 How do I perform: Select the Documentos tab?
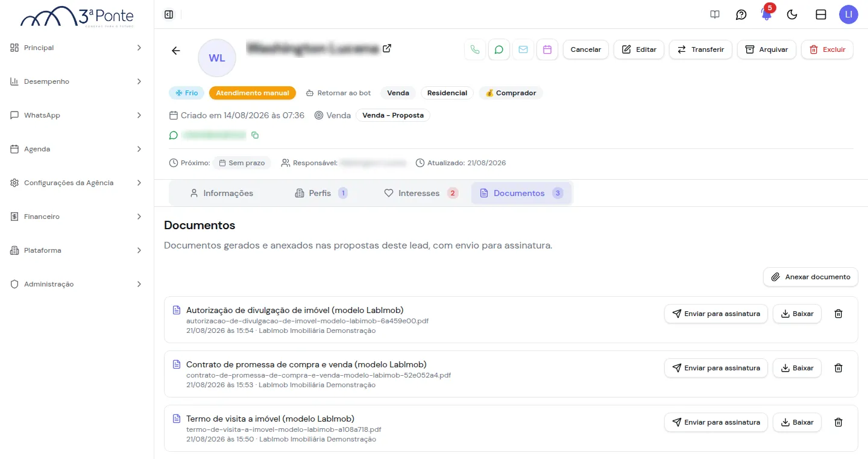[x=521, y=193]
